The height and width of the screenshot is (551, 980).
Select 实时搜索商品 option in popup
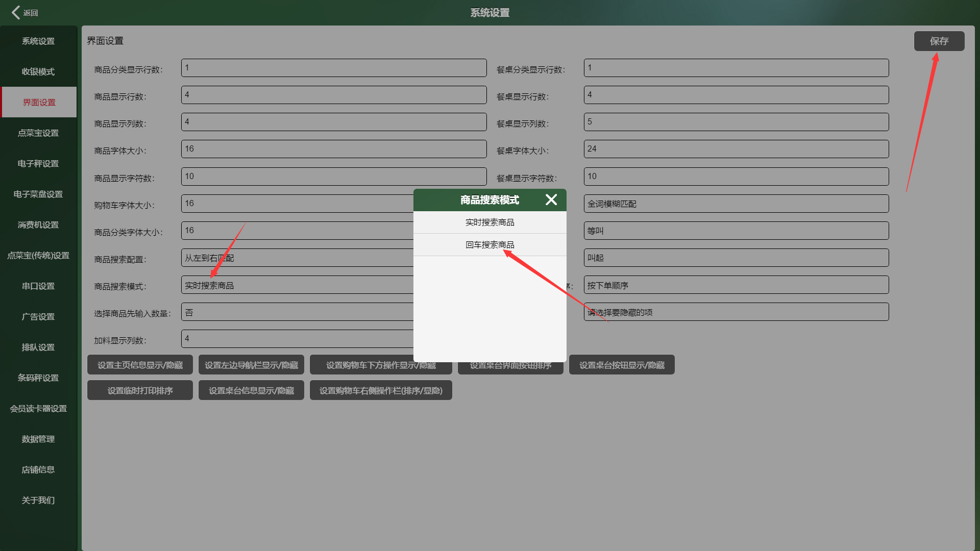tap(489, 222)
